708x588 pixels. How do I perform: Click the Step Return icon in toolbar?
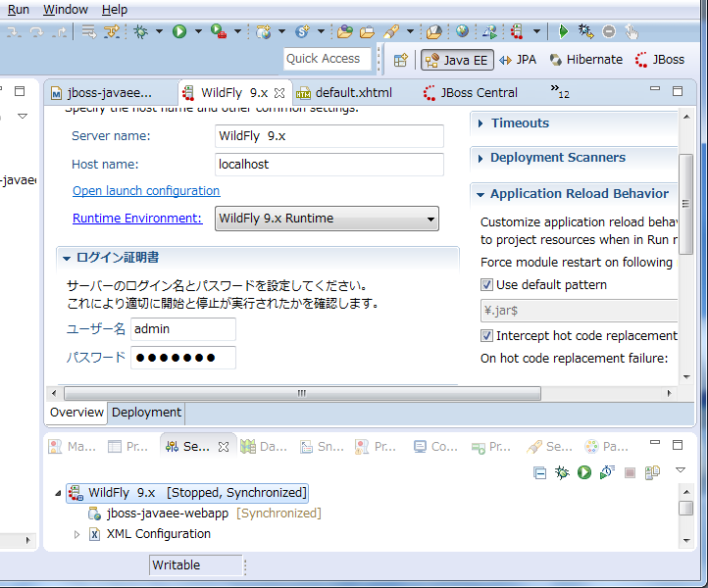coord(59,31)
